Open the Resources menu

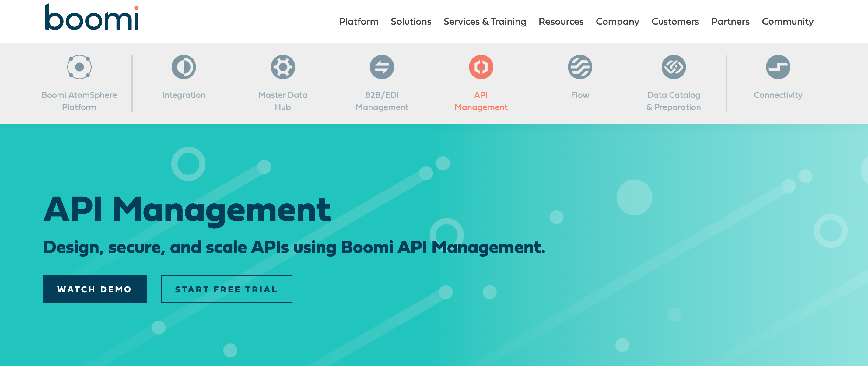(561, 22)
